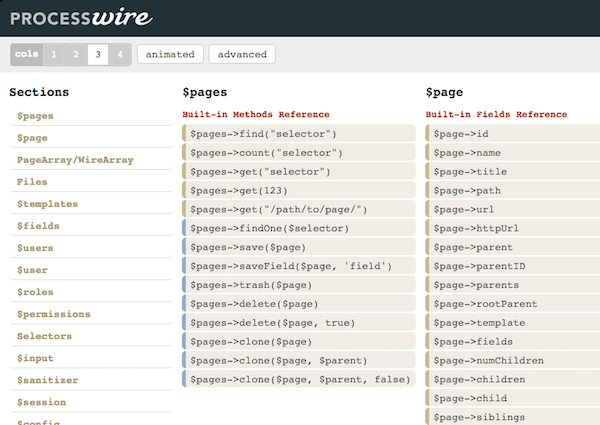Toggle the advanced mode button

(x=242, y=54)
